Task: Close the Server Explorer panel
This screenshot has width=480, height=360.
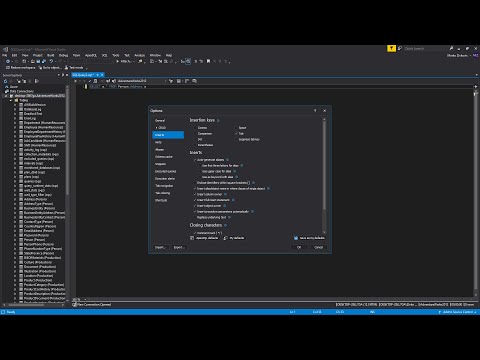Action: (x=67, y=75)
